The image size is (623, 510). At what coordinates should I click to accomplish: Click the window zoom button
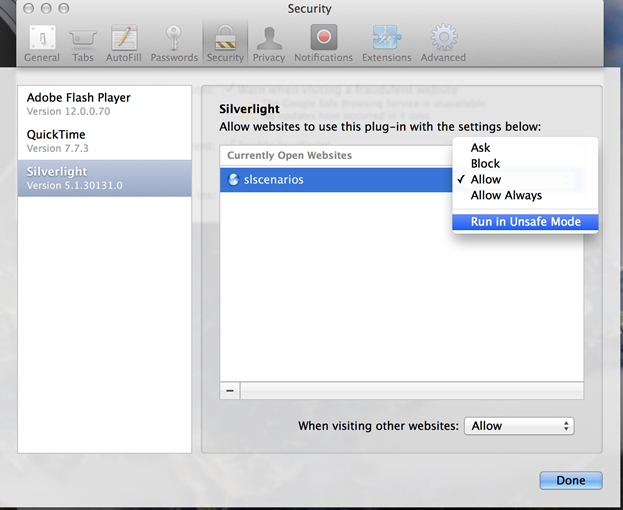click(64, 8)
